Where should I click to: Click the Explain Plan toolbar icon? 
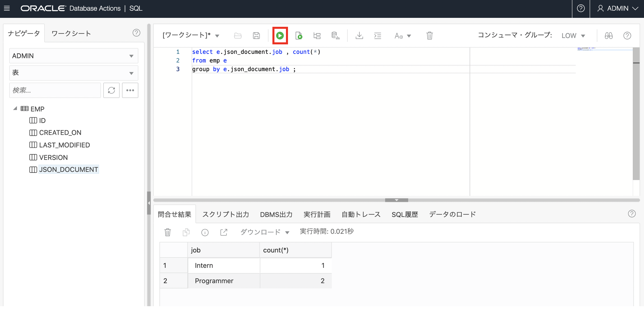[317, 36]
